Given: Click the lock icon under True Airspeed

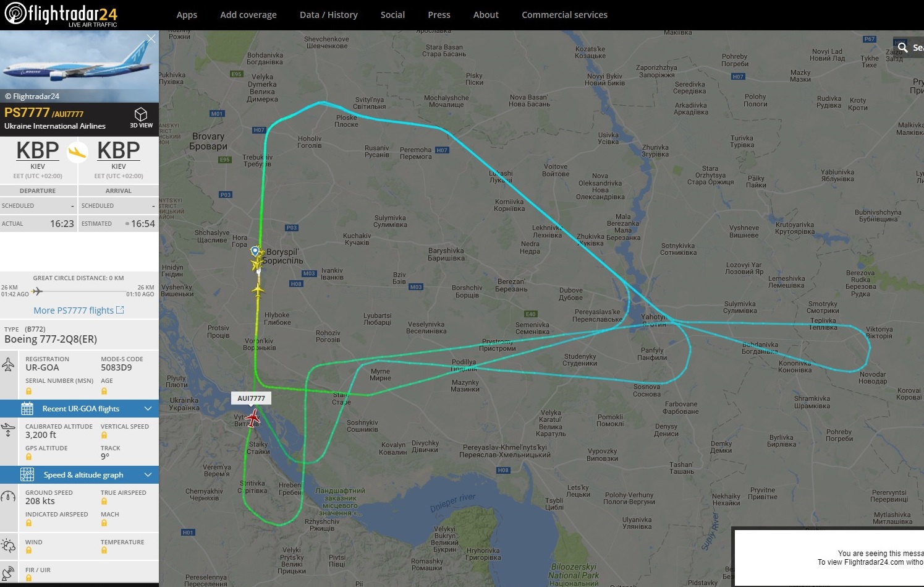Looking at the screenshot, I should (104, 502).
